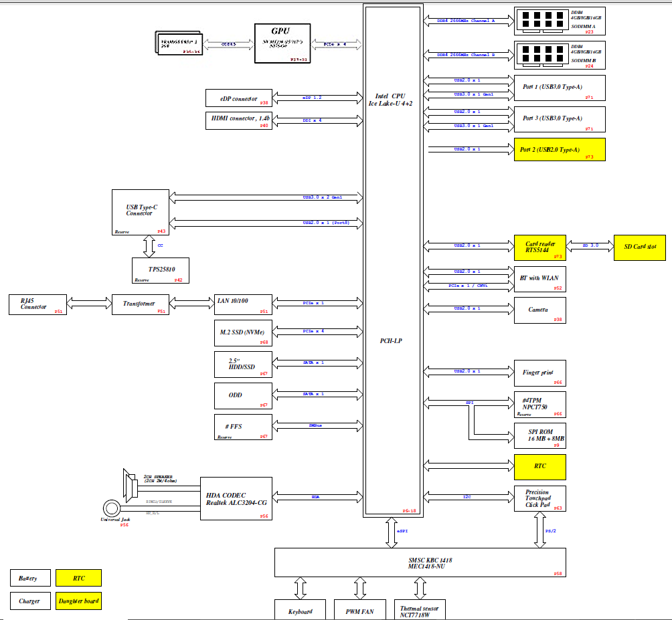
Task: Open the P40 page reference on HDMI connector
Action: coord(264,125)
